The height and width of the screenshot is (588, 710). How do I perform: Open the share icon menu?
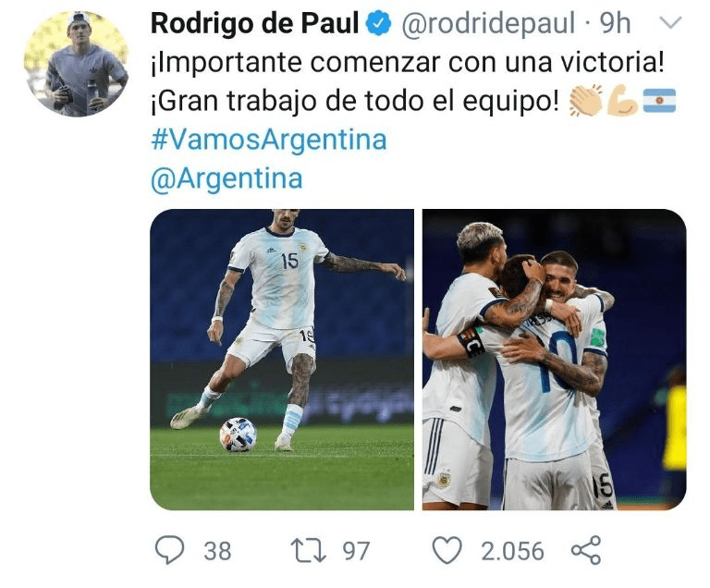tap(586, 550)
